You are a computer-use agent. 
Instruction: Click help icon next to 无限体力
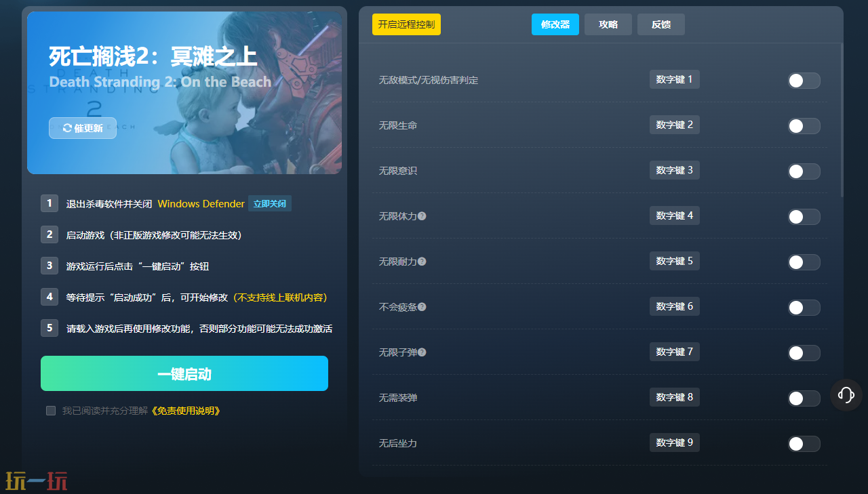click(x=422, y=216)
